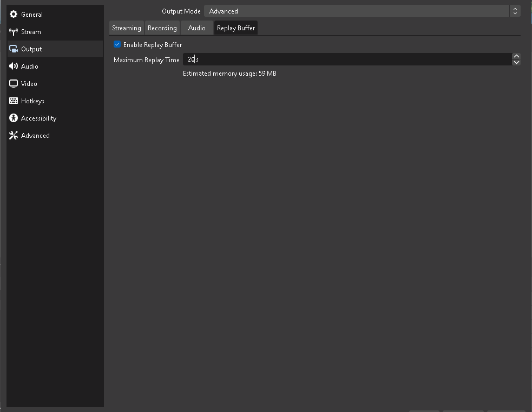Select the Replay Buffer tab
This screenshot has width=532, height=412.
point(236,28)
